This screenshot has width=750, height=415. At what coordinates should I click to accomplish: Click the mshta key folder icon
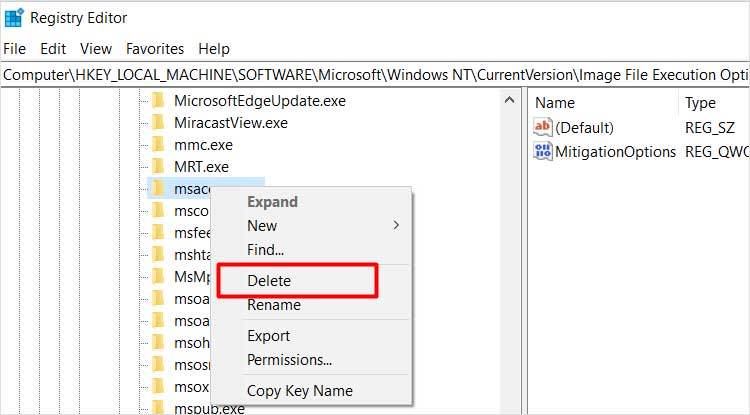158,255
